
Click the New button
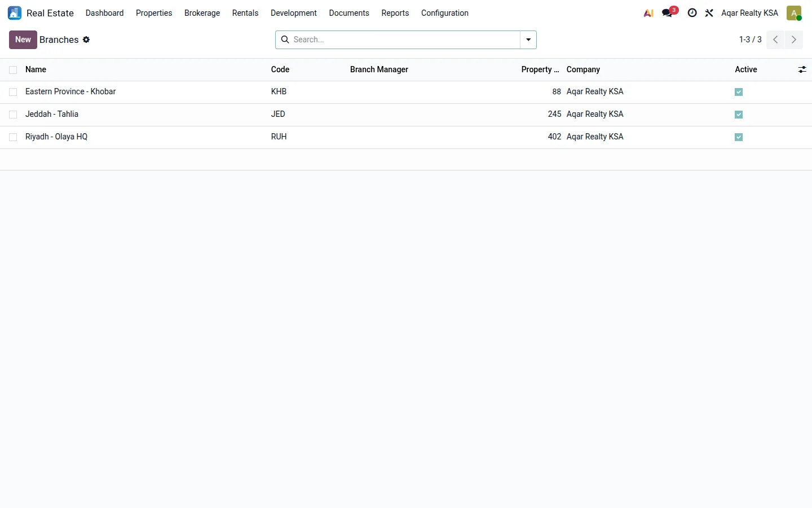(x=23, y=40)
